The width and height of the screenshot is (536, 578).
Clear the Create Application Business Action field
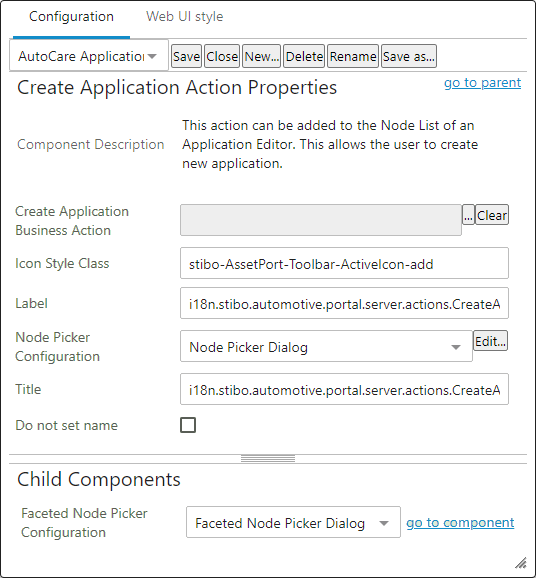coord(492,215)
